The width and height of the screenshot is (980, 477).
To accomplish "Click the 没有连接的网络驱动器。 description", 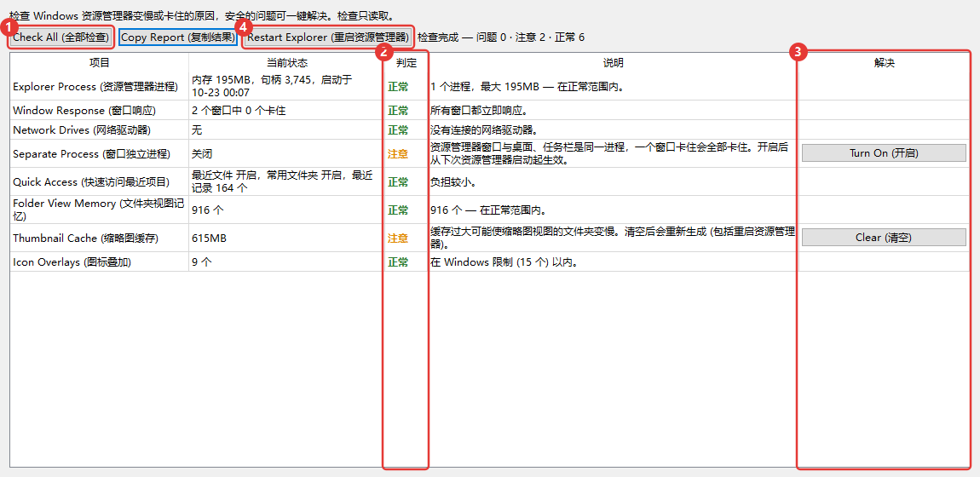I will [x=484, y=129].
